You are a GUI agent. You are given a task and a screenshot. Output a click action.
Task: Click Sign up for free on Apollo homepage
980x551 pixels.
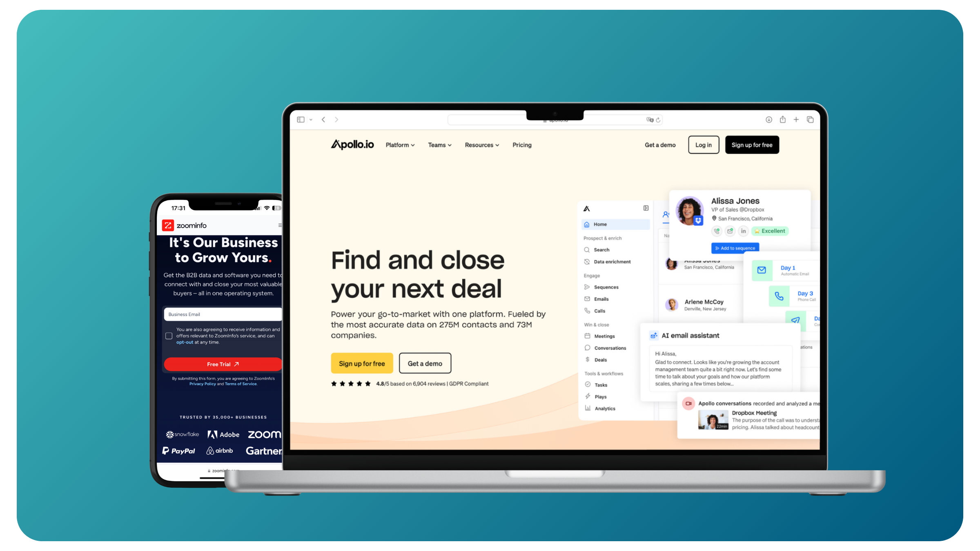click(362, 363)
